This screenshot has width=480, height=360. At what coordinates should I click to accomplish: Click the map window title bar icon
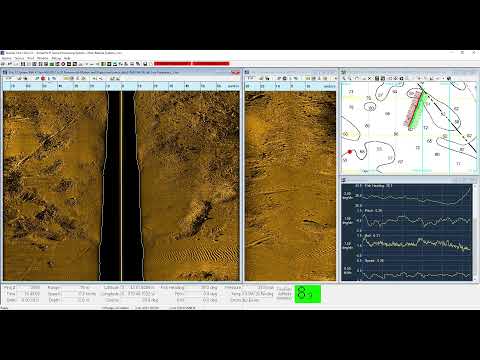[x=344, y=72]
